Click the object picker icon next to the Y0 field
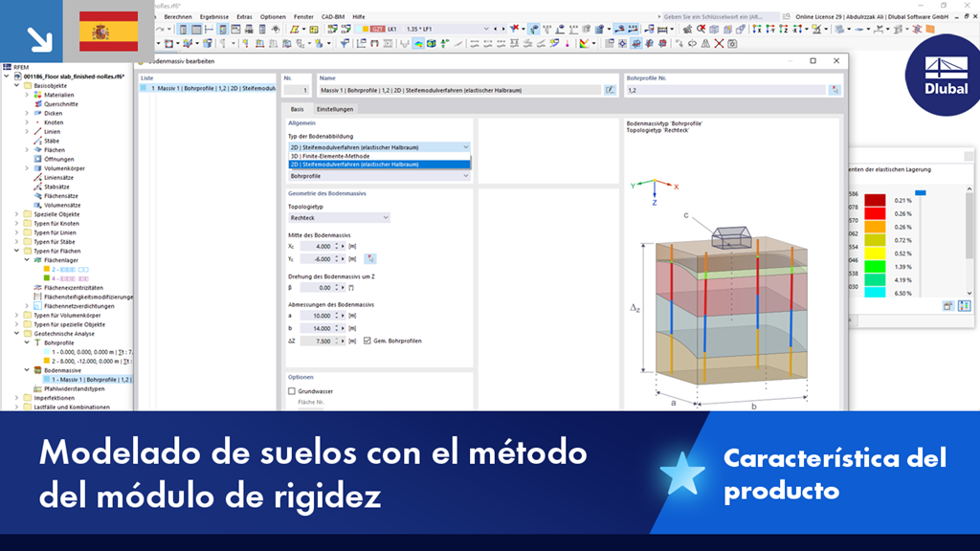 coord(368,258)
